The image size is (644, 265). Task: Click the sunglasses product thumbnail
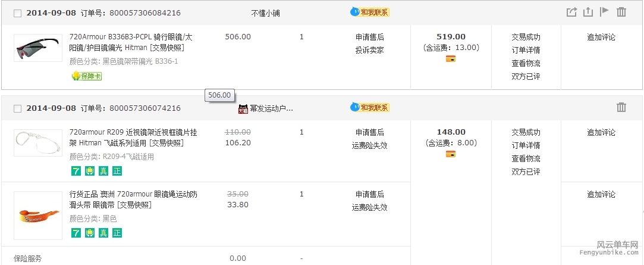[37, 48]
